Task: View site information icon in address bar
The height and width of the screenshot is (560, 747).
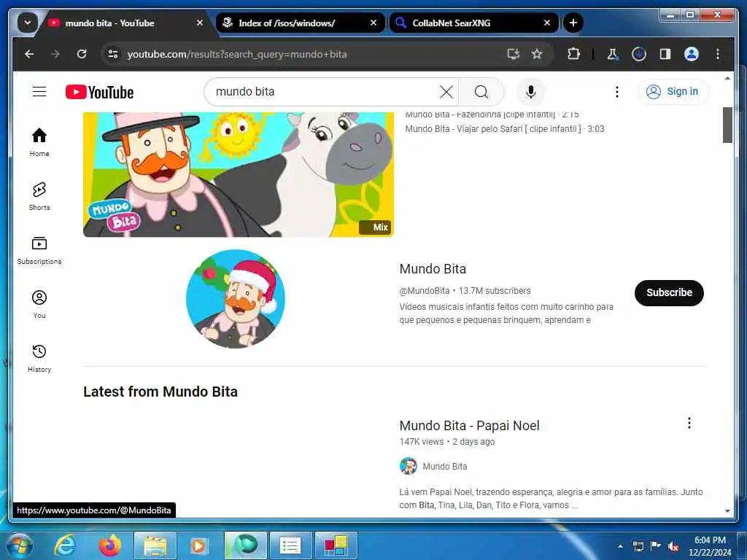Action: coord(113,54)
